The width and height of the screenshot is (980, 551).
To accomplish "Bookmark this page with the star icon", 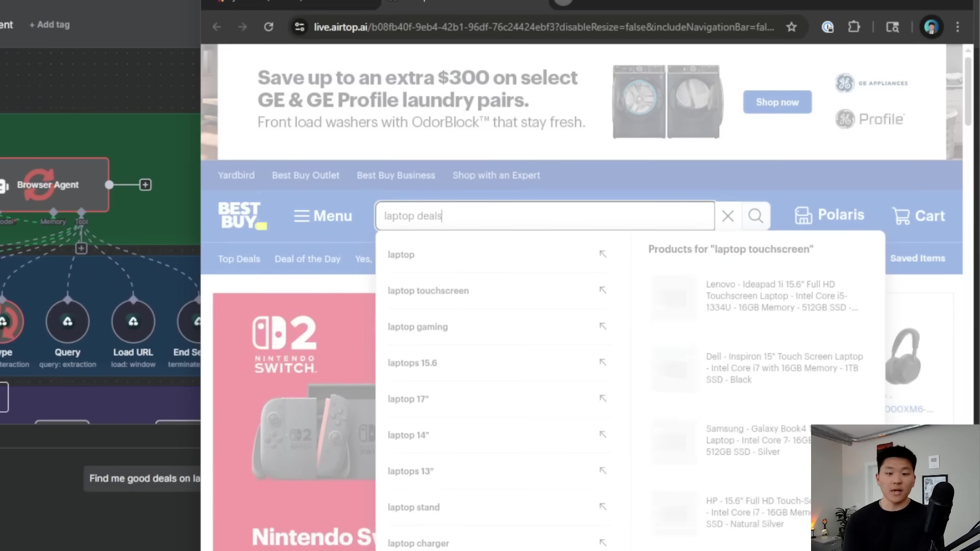I will (791, 27).
